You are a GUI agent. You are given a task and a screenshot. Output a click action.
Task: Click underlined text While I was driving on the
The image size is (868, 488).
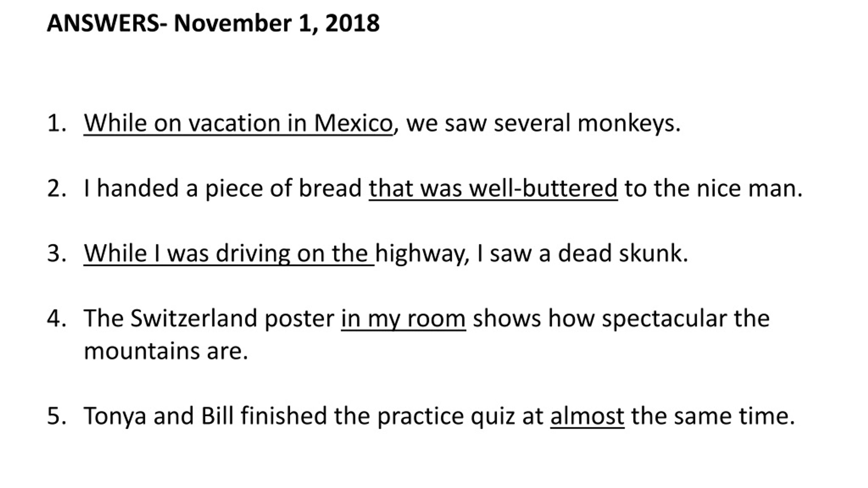(x=229, y=254)
